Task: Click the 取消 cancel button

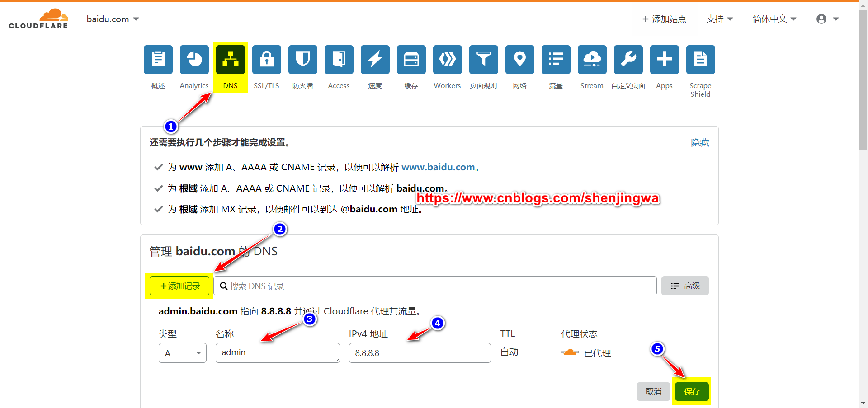Action: (653, 391)
